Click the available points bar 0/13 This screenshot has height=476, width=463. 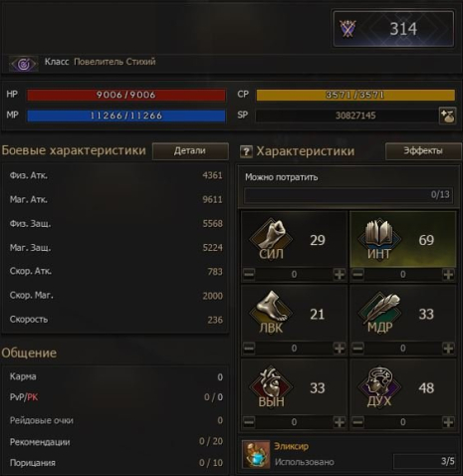click(348, 195)
